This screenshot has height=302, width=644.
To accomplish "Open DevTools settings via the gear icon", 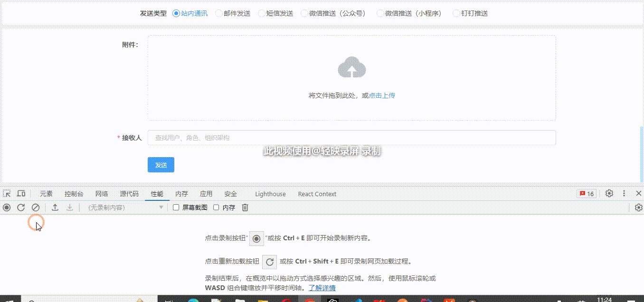I will (609, 193).
